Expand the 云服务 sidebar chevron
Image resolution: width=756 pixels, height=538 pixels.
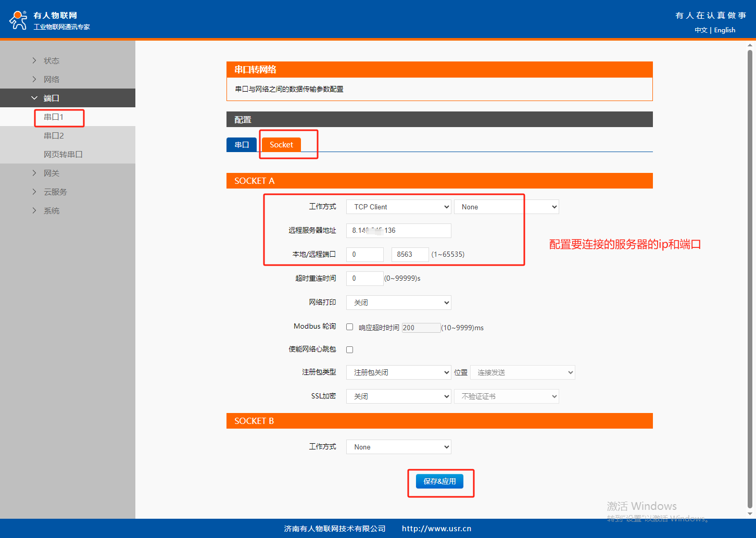tap(34, 192)
